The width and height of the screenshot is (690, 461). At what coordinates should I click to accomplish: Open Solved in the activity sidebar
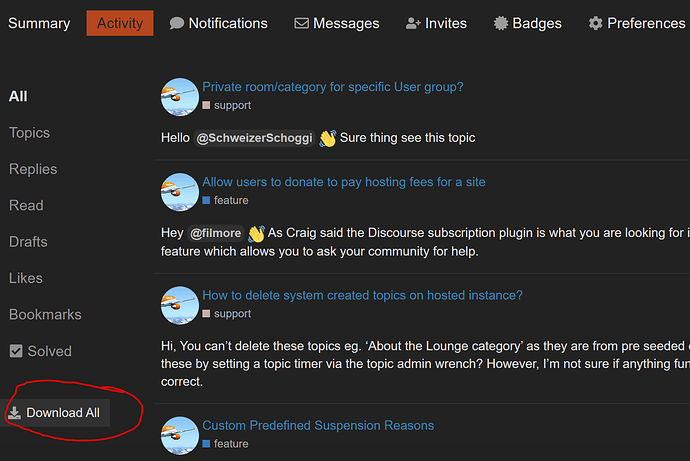(40, 351)
